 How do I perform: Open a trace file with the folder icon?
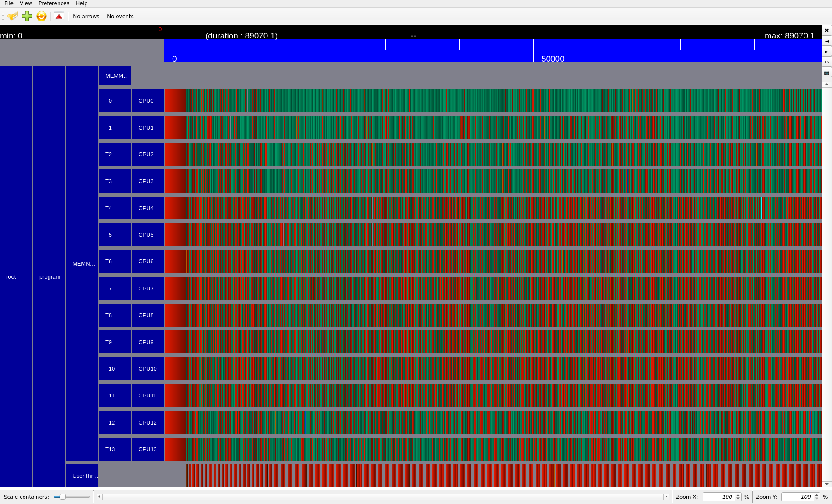(13, 16)
